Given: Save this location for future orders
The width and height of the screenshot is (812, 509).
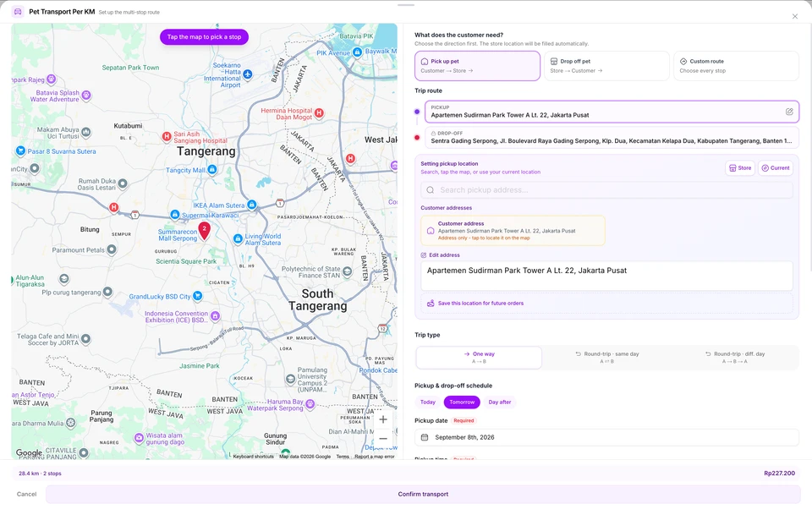Looking at the screenshot, I should pyautogui.click(x=606, y=304).
